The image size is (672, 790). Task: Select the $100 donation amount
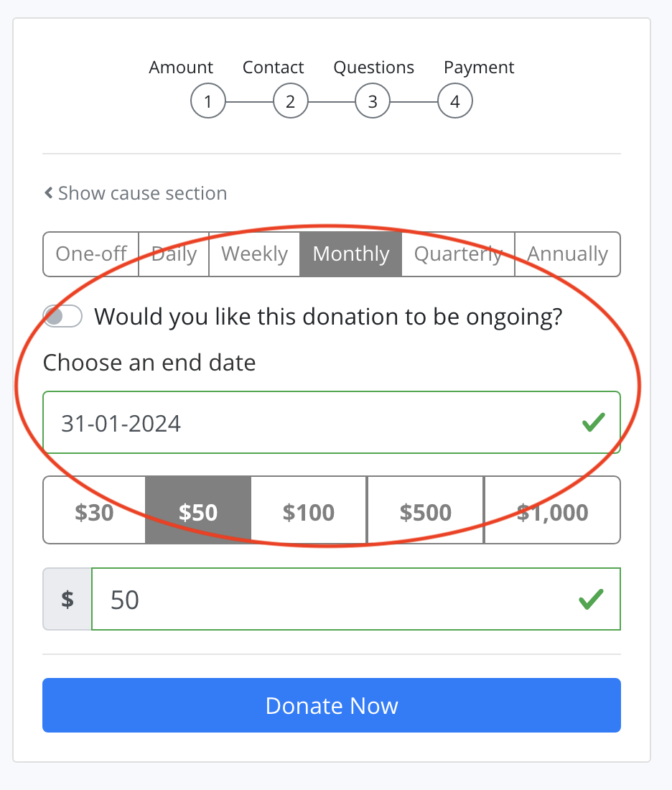[309, 510]
